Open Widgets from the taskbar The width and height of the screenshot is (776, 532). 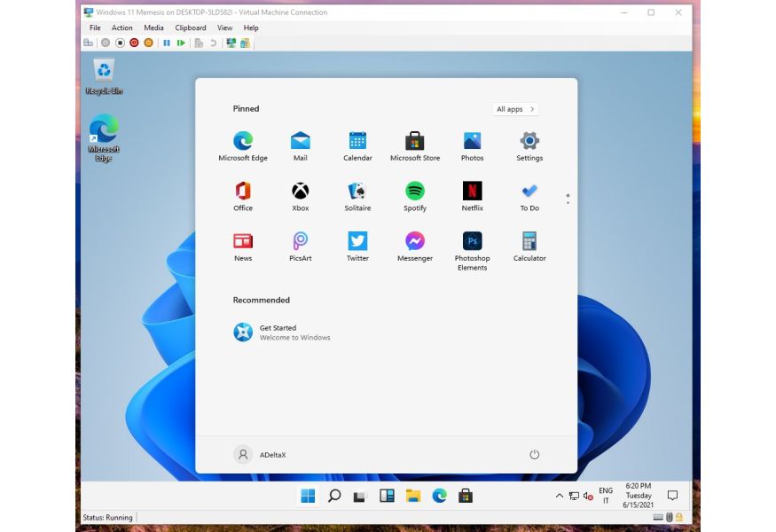coord(387,496)
